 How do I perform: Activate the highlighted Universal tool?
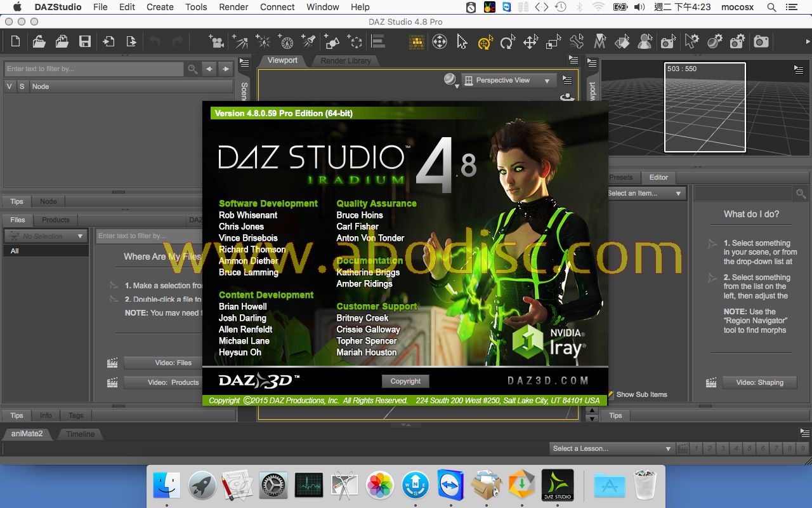click(485, 42)
